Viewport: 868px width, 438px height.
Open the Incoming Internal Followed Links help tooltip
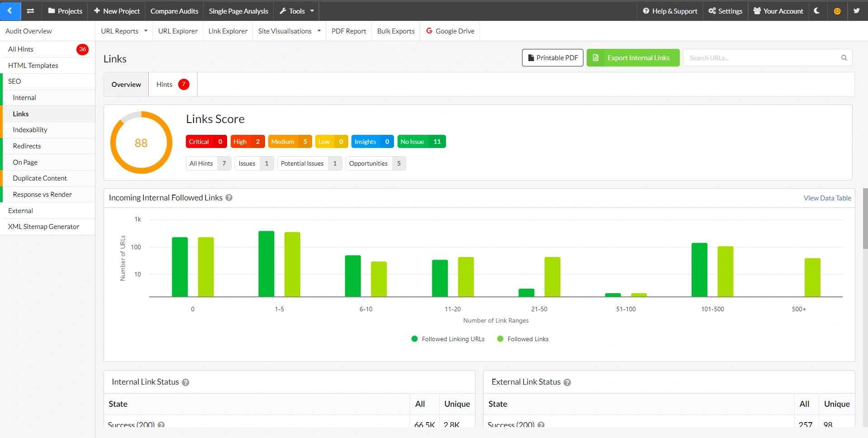[x=228, y=198]
